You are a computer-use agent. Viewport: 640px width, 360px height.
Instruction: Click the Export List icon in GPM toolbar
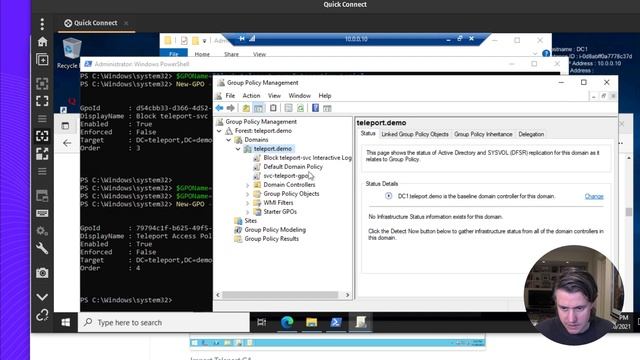[288, 108]
